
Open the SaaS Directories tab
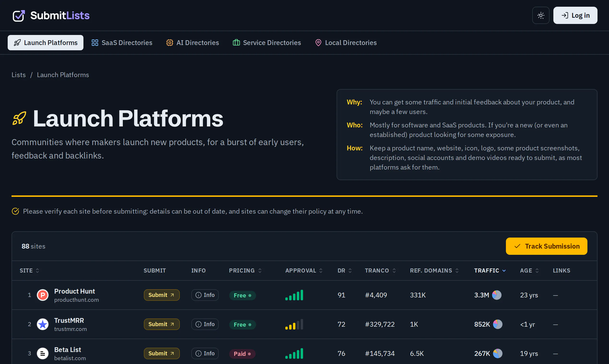(x=122, y=43)
